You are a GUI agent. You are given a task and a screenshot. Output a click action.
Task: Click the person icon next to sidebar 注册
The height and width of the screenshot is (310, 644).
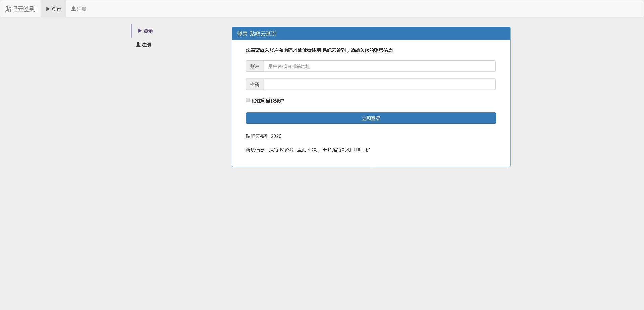click(138, 44)
